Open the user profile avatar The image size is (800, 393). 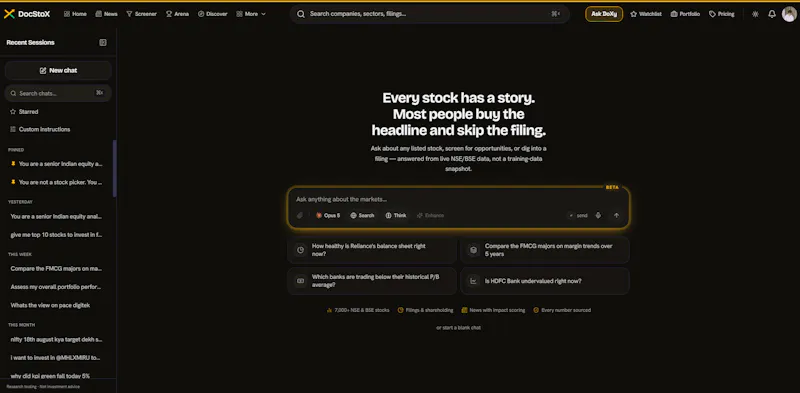(x=789, y=14)
